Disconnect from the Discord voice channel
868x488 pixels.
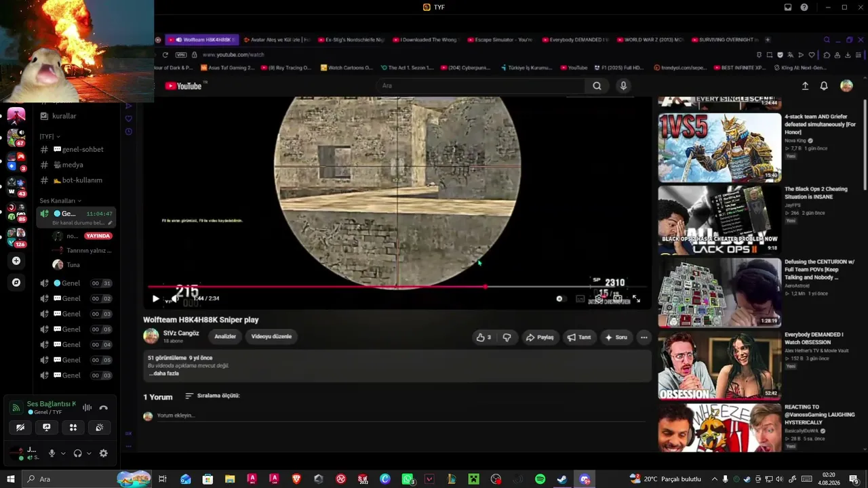coord(103,407)
